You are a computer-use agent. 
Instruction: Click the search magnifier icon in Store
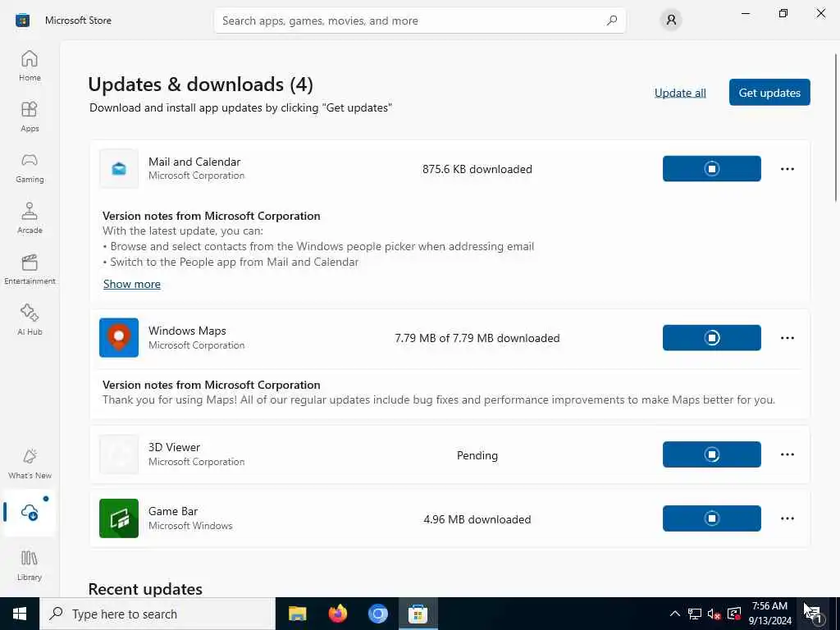click(612, 21)
